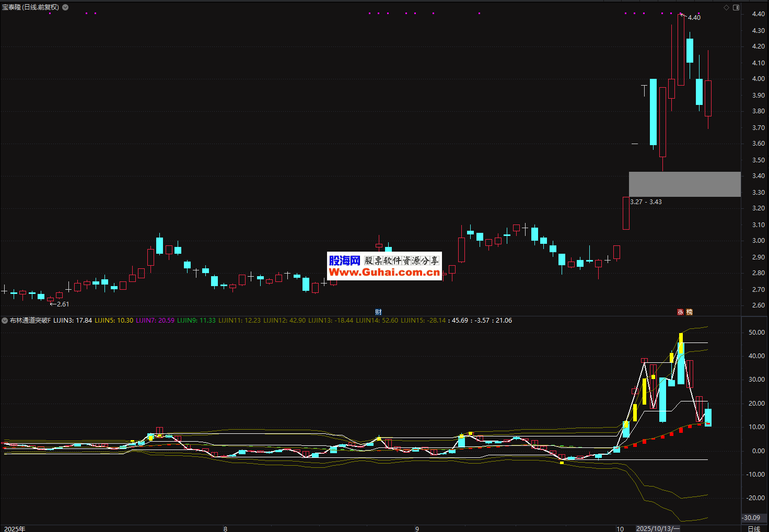Screen dimensions: 769x532
Task: Click the 4.40 high price annotation
Action: tap(694, 18)
